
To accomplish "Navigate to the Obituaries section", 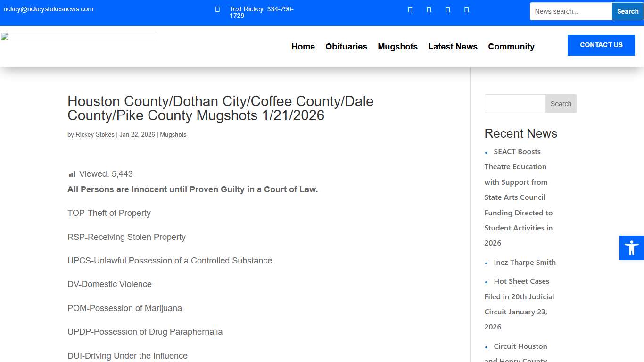I will (346, 47).
